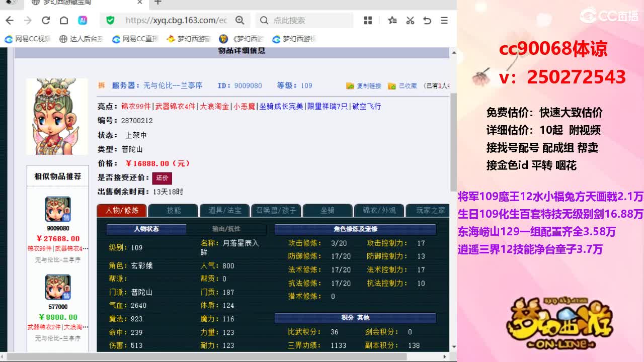Image resolution: width=644 pixels, height=362 pixels.
Task: Close the 梦幻西游藏宝阁 tab
Action: pyautogui.click(x=140, y=3)
